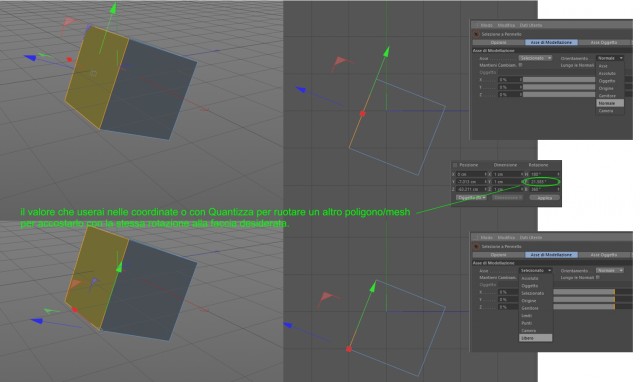Toggle Lungo le Normali checkbox in lower panel
Image resolution: width=640 pixels, height=382 pixels.
tap(598, 278)
